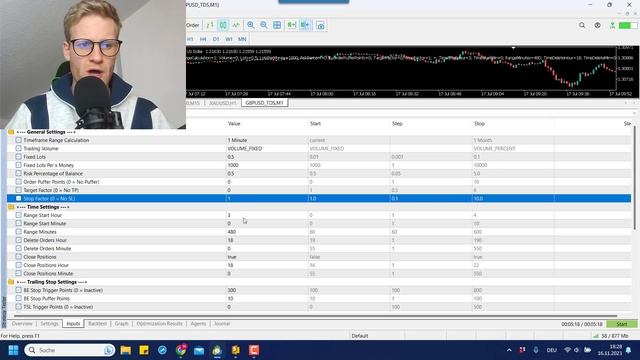The height and width of the screenshot is (360, 640).
Task: Toggle the Fixed Lots checkbox
Action: click(18, 157)
